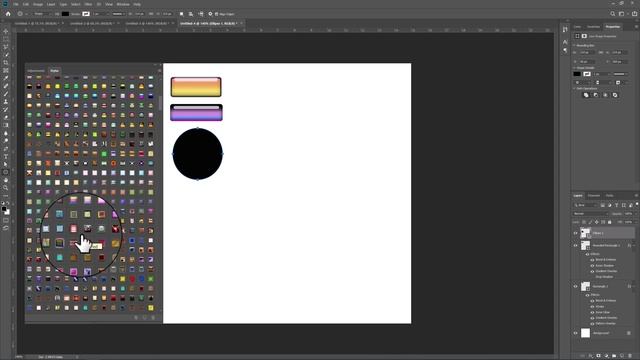Select the Clone Stamp tool
This screenshot has height=360, width=640.
tap(6, 102)
